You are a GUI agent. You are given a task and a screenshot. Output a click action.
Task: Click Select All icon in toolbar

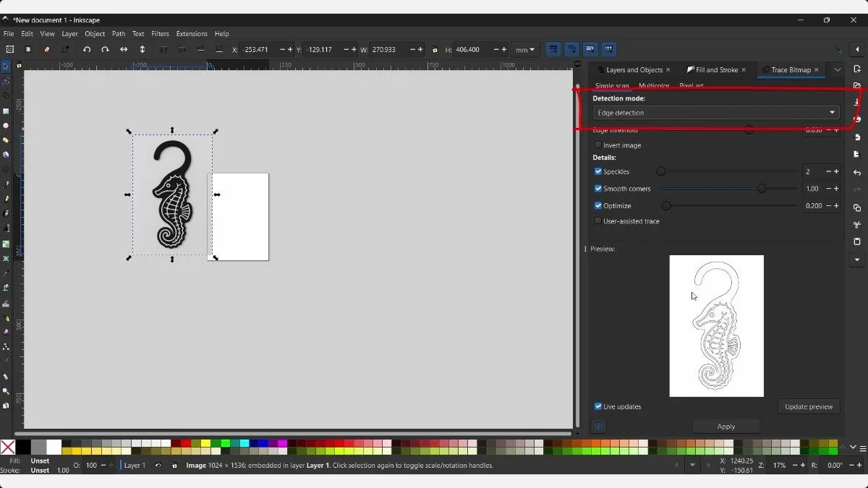(10, 49)
